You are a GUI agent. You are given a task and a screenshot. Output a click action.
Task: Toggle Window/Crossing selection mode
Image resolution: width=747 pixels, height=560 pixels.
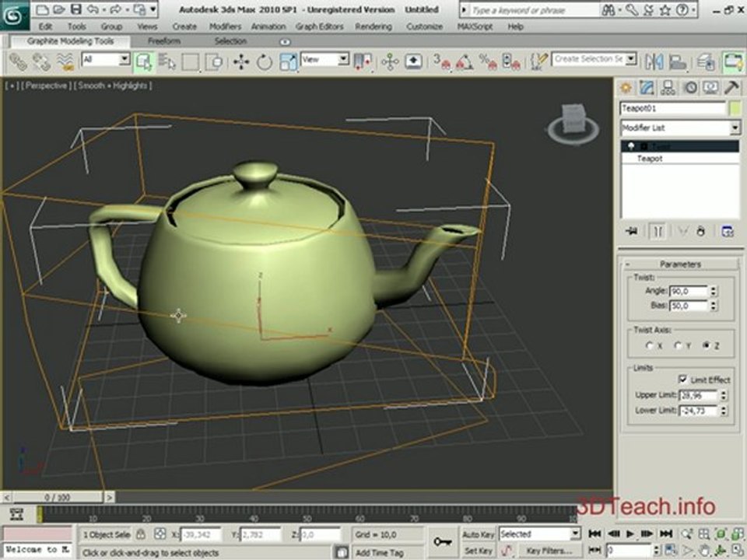tap(214, 62)
